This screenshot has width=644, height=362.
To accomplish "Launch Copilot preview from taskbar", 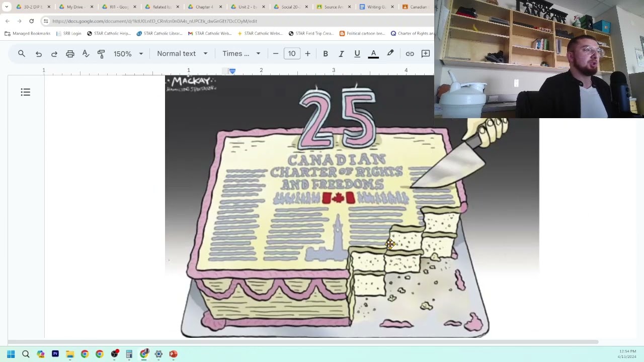I will [x=40, y=354].
